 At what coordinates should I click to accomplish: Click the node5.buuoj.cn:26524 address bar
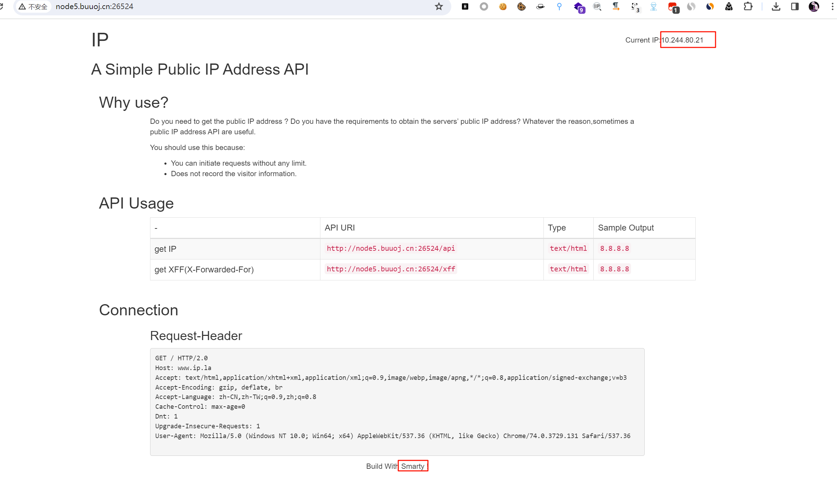pos(244,7)
